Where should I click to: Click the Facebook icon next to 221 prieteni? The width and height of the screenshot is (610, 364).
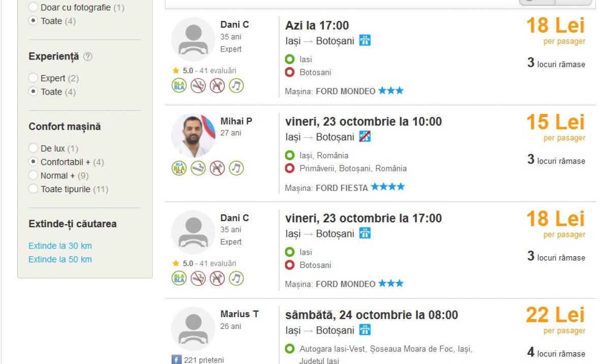click(176, 360)
